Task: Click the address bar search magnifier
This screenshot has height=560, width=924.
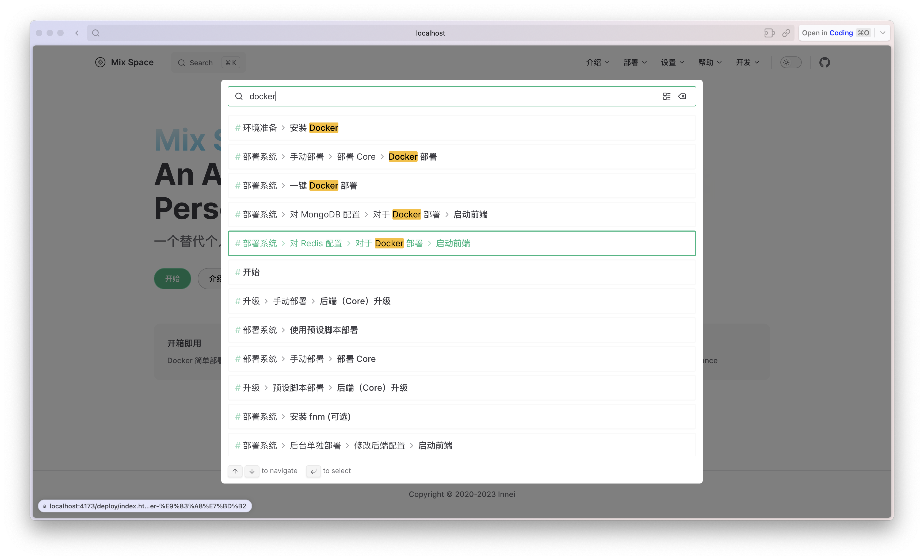Action: 96,33
